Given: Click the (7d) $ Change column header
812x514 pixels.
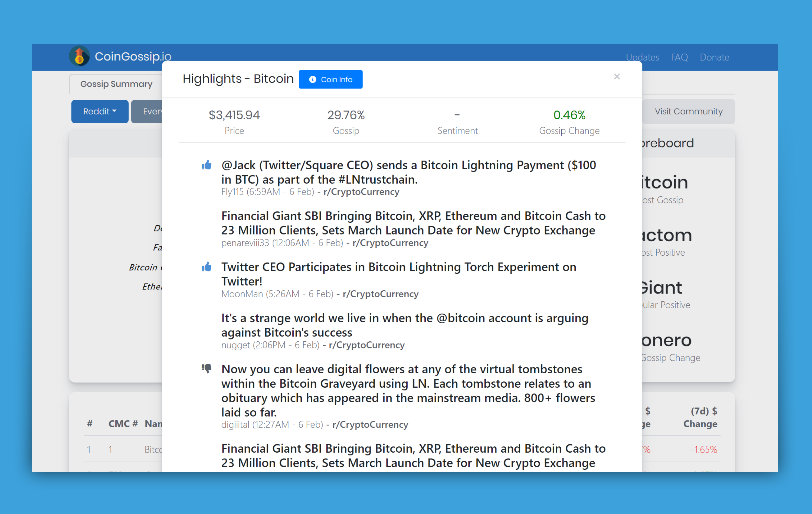Looking at the screenshot, I should (700, 417).
